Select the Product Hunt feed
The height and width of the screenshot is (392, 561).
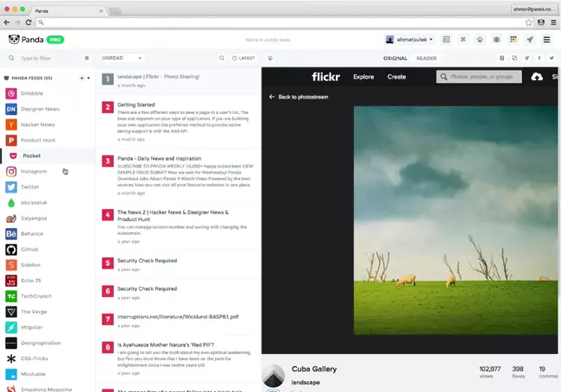(38, 140)
